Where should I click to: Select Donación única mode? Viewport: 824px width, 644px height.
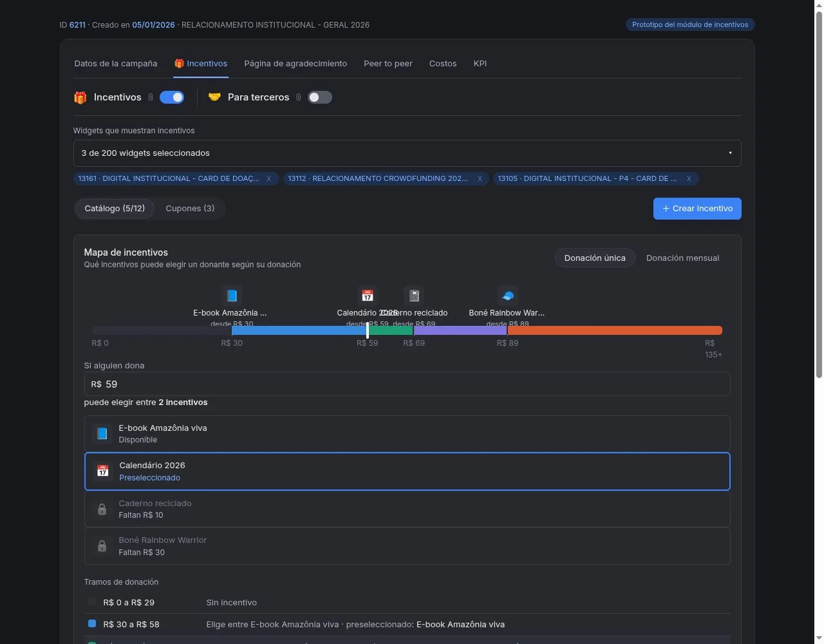(x=595, y=258)
